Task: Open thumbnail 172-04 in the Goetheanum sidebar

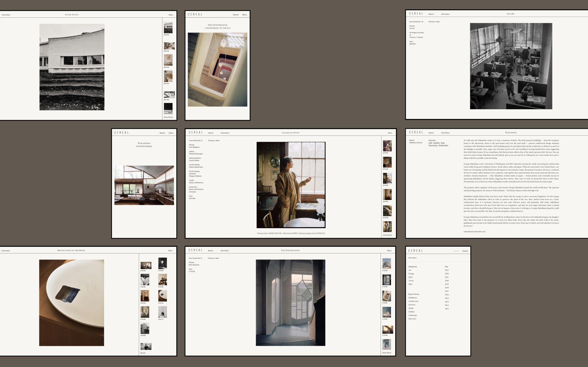Action: (x=386, y=296)
